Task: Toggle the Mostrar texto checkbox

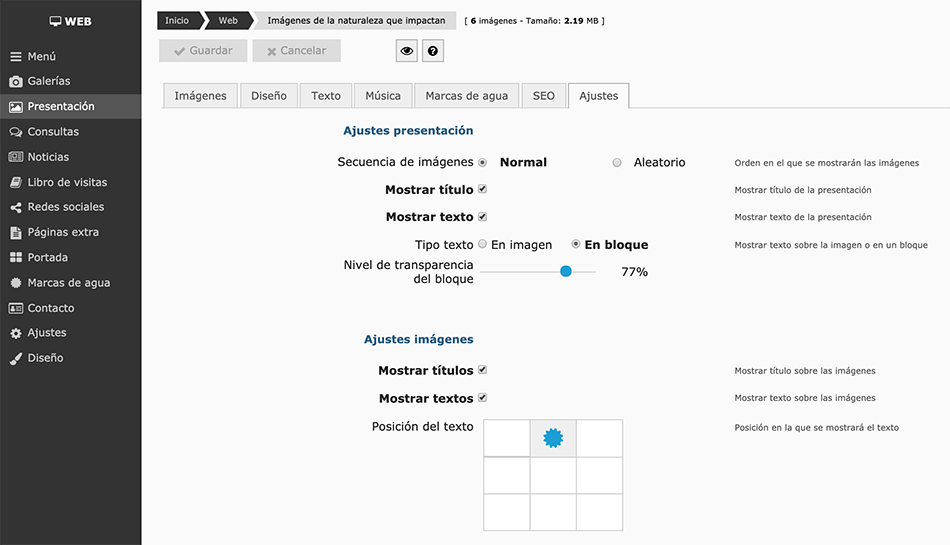Action: click(482, 216)
